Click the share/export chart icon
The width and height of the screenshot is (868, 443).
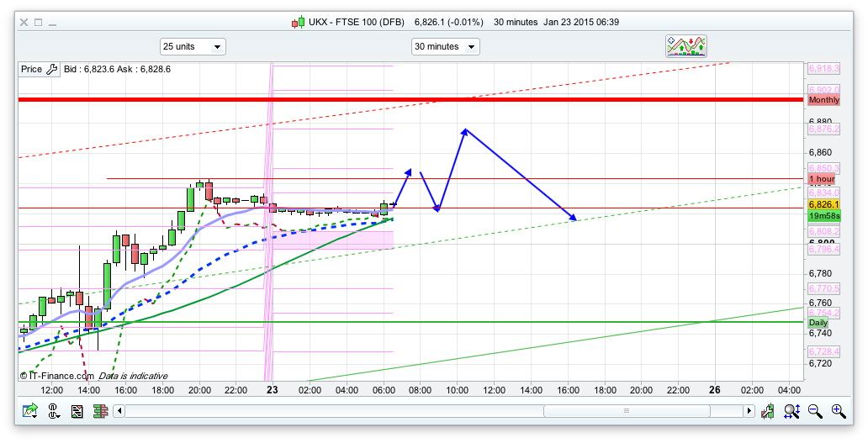tap(31, 411)
